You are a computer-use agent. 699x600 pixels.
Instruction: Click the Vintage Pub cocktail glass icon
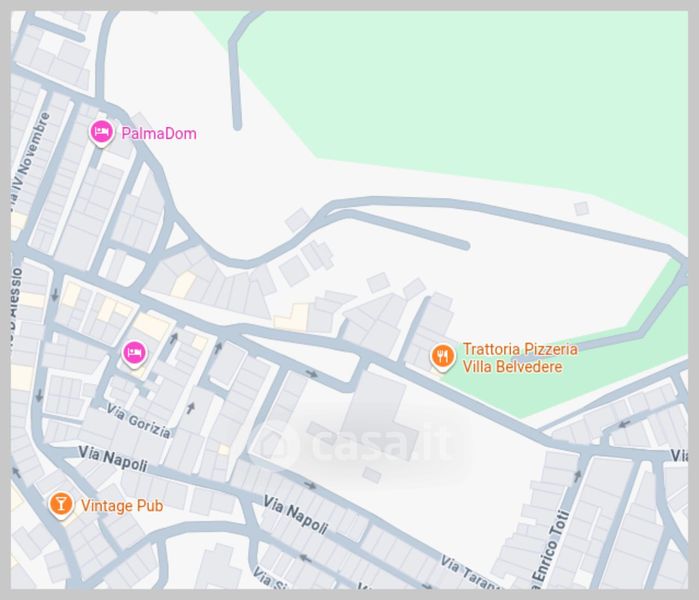61,505
